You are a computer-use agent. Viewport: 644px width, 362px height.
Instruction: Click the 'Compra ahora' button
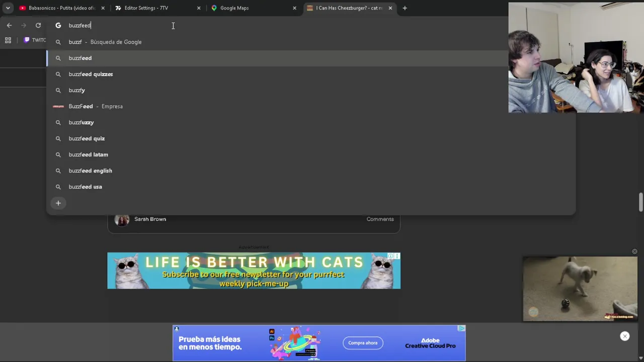click(x=363, y=343)
